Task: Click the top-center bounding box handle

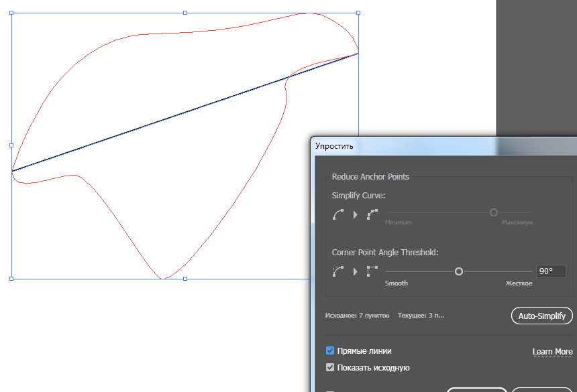Action: click(x=185, y=13)
